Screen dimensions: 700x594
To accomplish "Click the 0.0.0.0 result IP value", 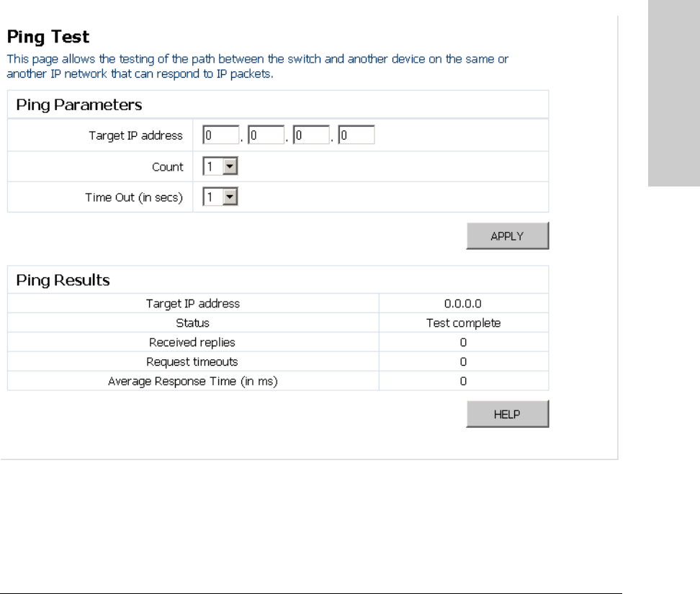I will pyautogui.click(x=463, y=303).
